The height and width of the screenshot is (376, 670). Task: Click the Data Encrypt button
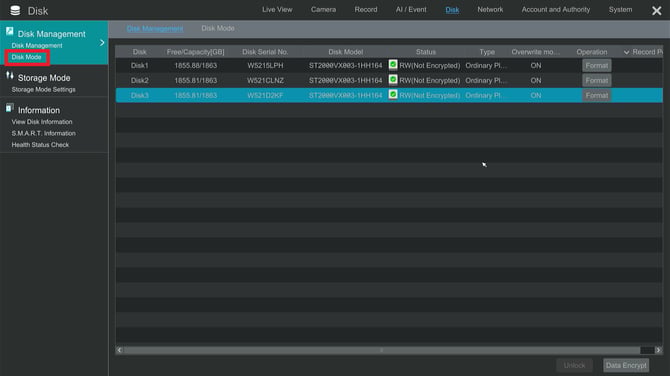(626, 365)
